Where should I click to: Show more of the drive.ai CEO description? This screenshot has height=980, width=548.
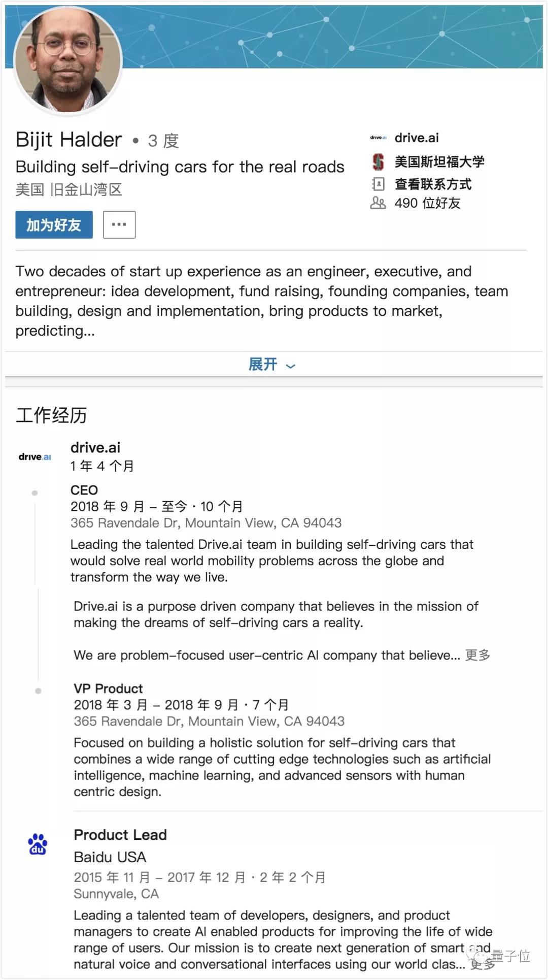click(477, 655)
